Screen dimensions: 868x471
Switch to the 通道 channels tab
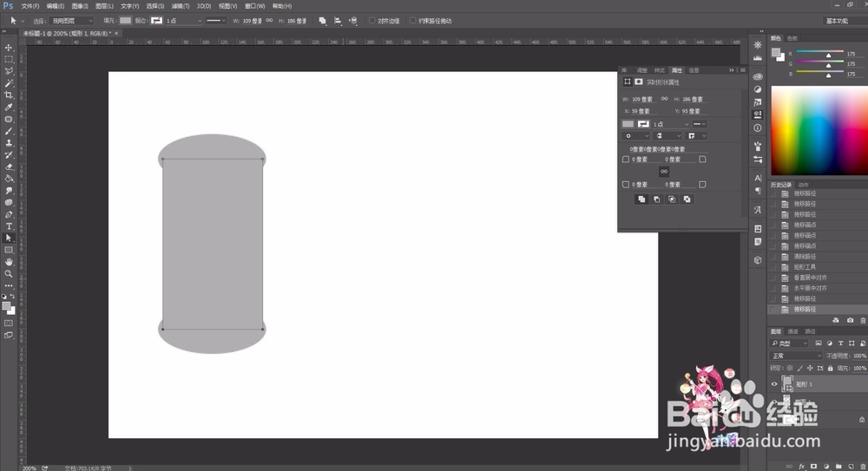[793, 331]
